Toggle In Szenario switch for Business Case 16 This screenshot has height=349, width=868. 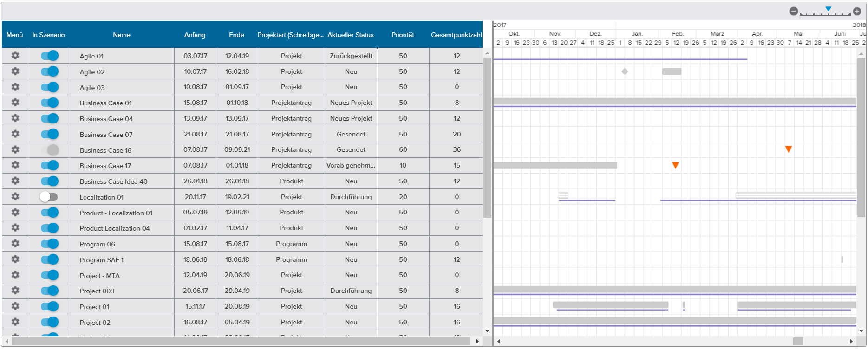50,149
